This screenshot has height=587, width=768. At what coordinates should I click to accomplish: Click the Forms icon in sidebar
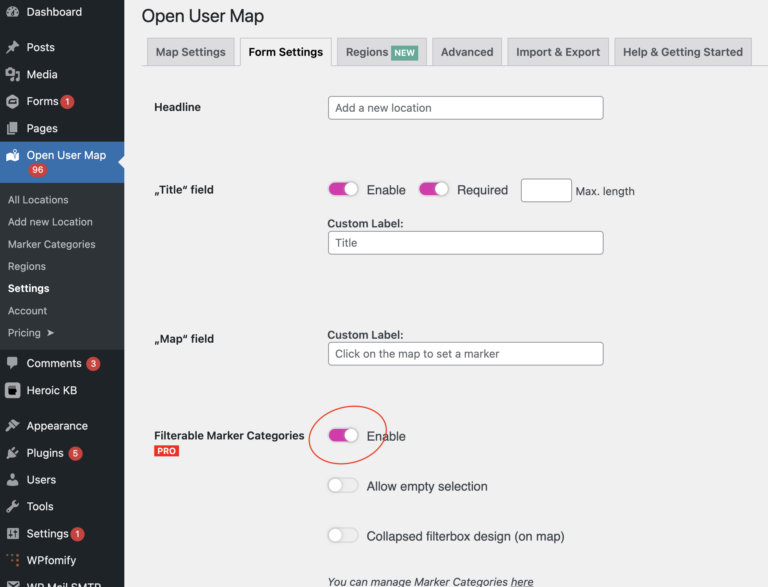coord(13,101)
